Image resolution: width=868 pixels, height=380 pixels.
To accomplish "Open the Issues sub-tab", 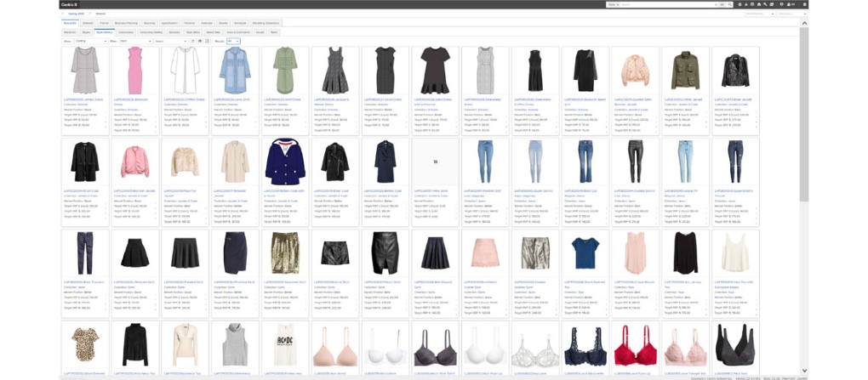I will (x=260, y=32).
